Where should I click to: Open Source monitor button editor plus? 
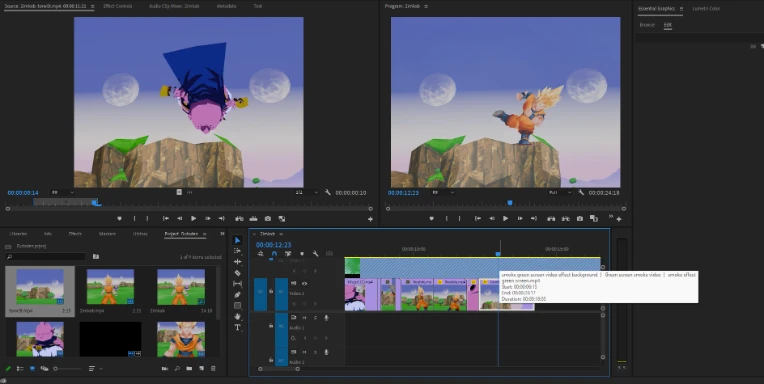pos(370,219)
